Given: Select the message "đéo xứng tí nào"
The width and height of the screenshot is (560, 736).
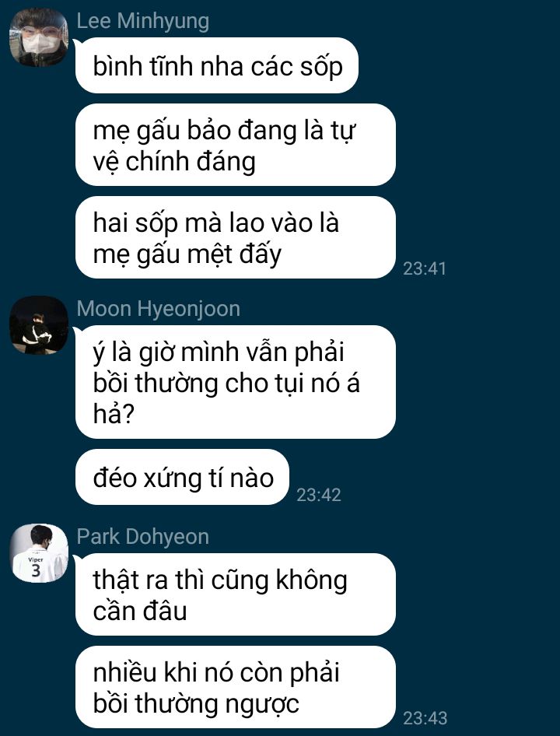Looking at the screenshot, I should 183,478.
